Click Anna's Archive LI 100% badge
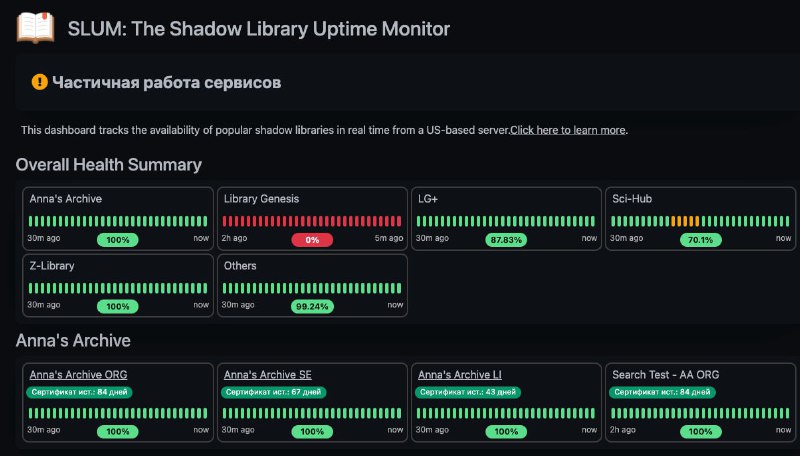 click(506, 432)
